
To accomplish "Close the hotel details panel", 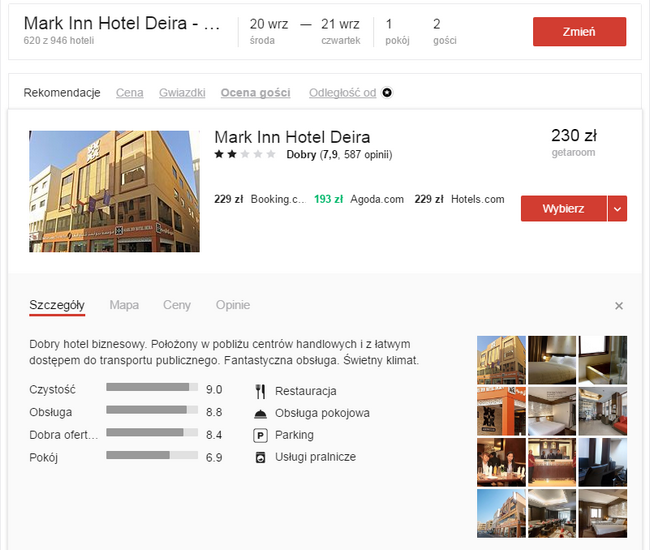I will 619,306.
